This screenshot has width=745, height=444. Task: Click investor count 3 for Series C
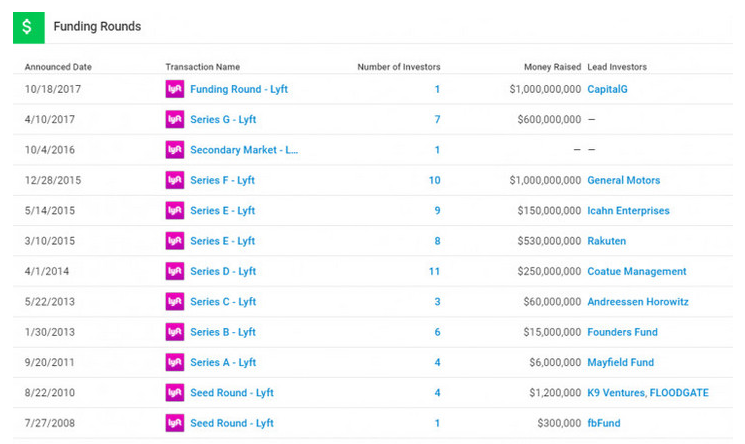(x=437, y=302)
